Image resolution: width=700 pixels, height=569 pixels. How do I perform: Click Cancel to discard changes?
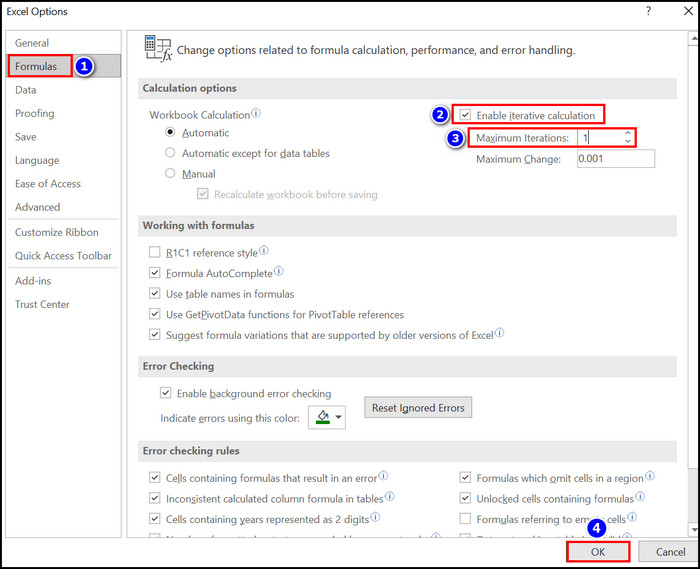pos(670,552)
